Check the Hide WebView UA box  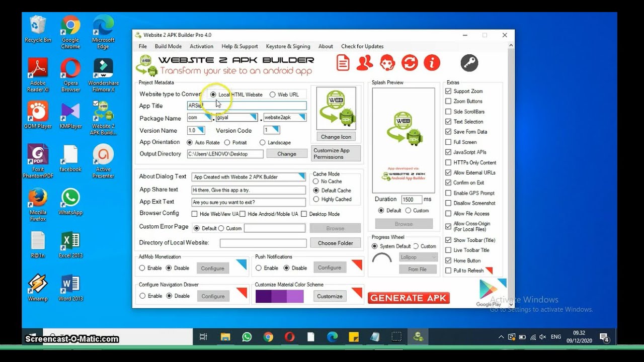point(194,214)
